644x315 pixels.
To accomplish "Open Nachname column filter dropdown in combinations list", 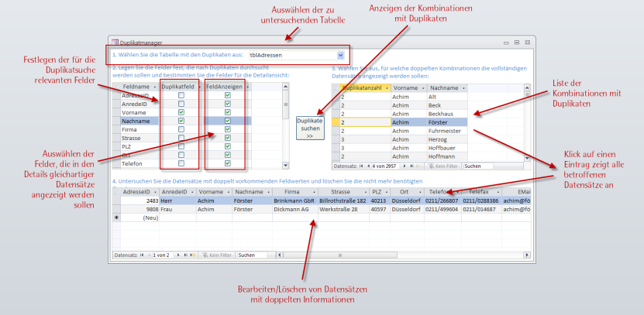I will click(x=463, y=88).
